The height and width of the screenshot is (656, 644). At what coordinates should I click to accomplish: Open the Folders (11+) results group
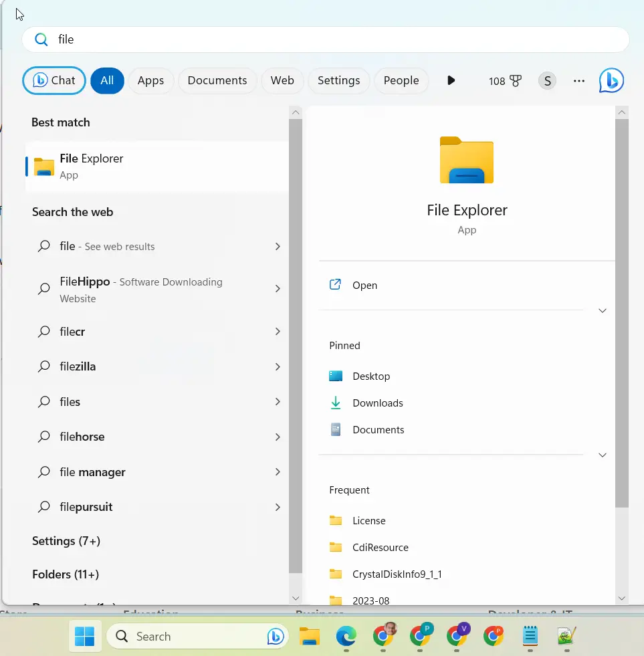pyautogui.click(x=66, y=574)
